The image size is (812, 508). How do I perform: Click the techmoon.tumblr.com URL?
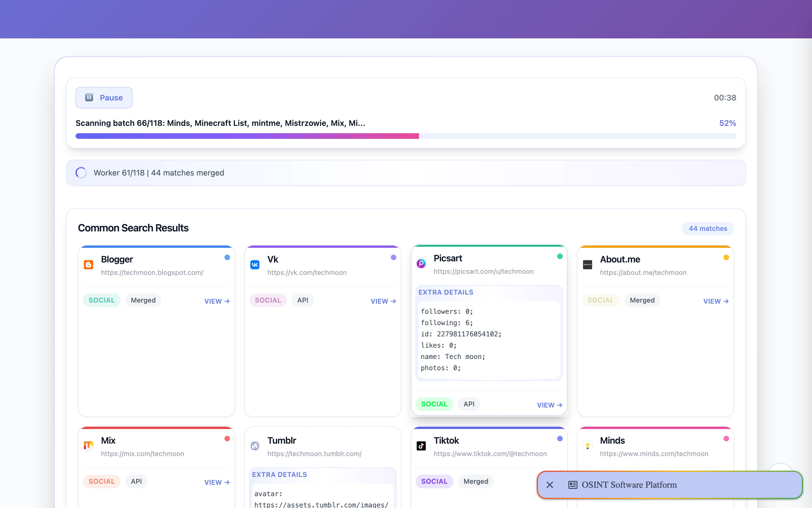point(314,454)
